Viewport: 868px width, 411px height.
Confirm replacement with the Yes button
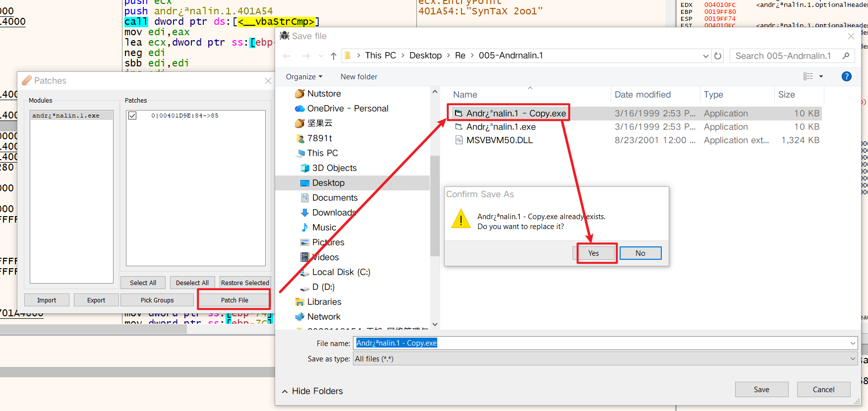click(x=594, y=253)
